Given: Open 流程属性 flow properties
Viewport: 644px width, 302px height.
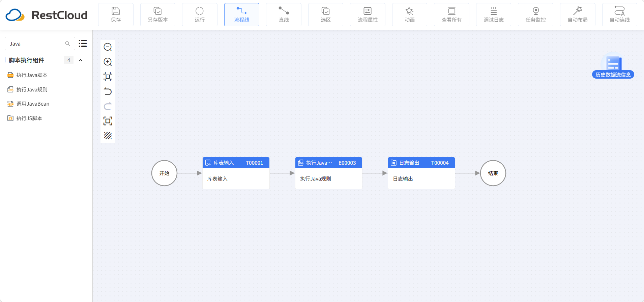Looking at the screenshot, I should pos(368,15).
